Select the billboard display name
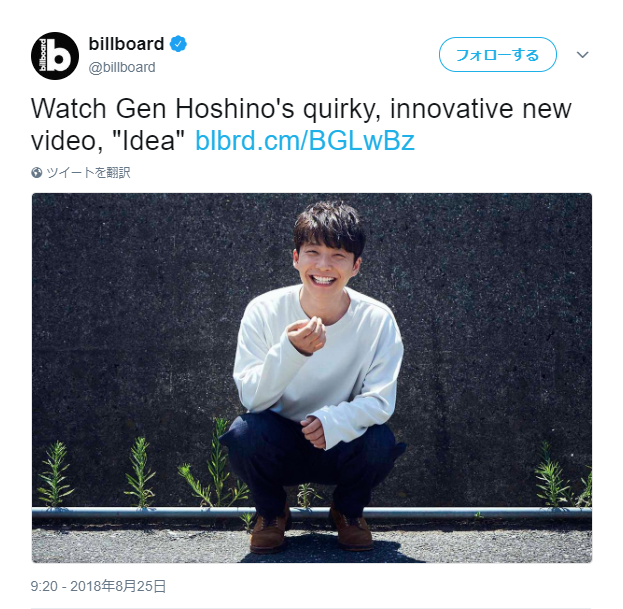Screen dimensions: 623x609 126,44
